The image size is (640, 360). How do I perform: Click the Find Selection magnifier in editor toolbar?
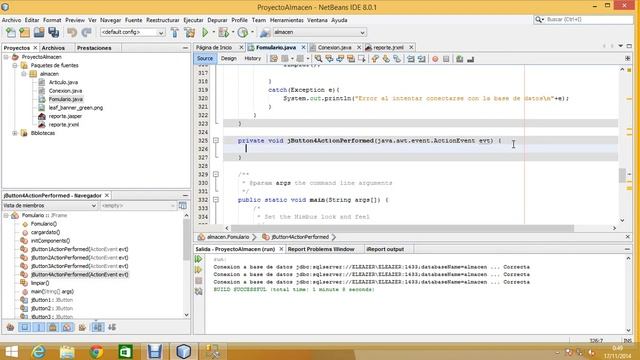pos(318,59)
